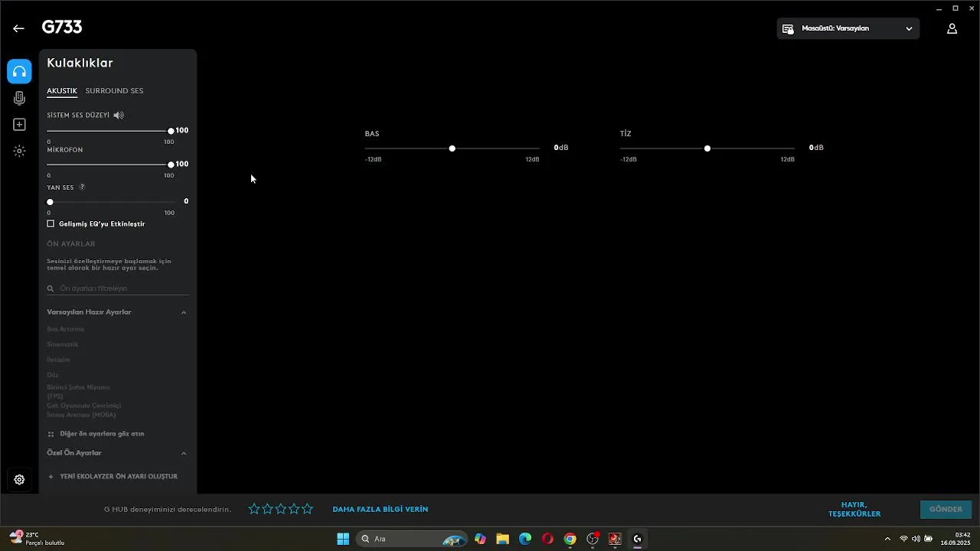Open Microsoft Edge from taskbar
The width and height of the screenshot is (980, 551).
pos(525,539)
